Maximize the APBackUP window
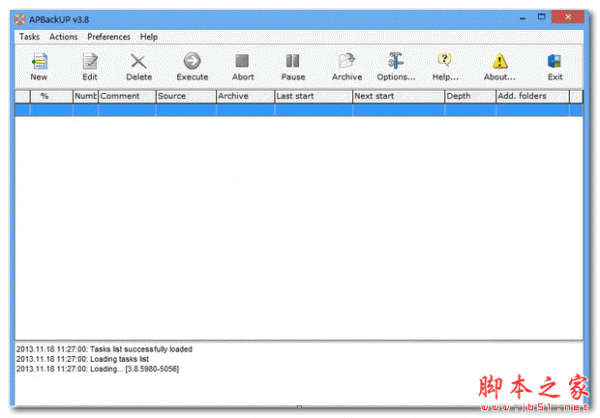 click(x=541, y=17)
